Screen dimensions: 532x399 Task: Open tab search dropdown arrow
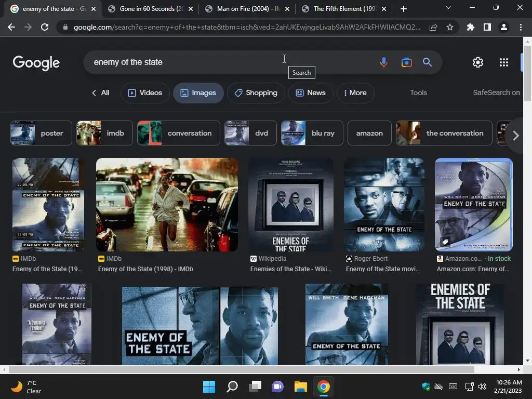tap(448, 7)
